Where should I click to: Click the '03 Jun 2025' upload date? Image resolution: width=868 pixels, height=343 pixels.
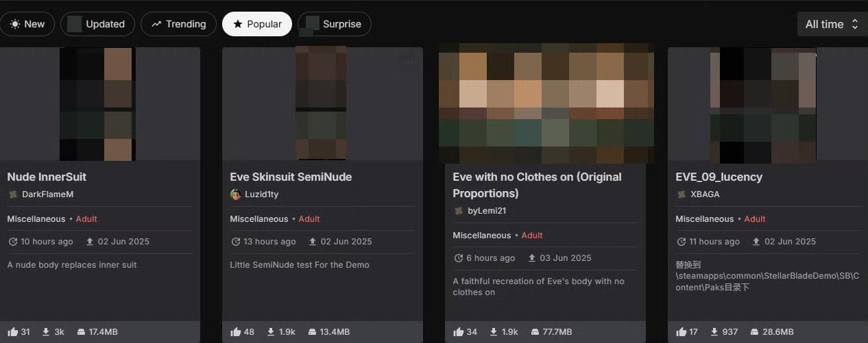click(566, 258)
